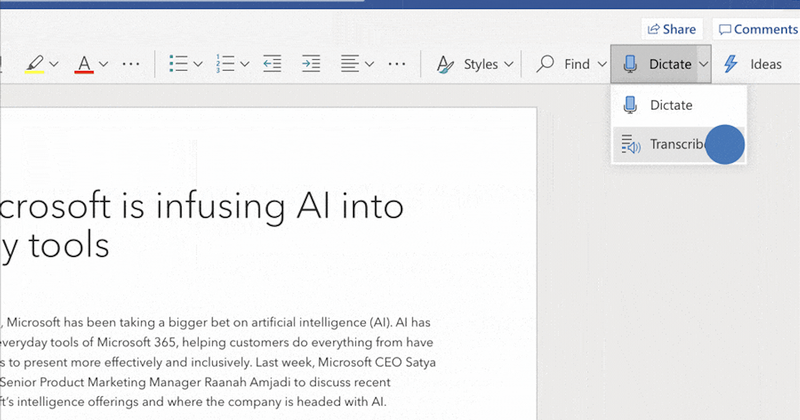This screenshot has width=800, height=420.
Task: Open more font options ellipsis after font color
Action: [x=131, y=64]
